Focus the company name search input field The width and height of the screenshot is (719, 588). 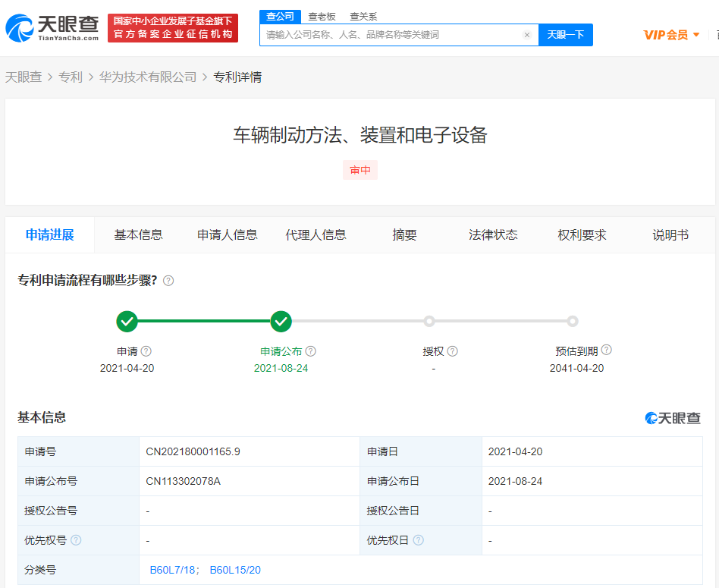coord(392,35)
